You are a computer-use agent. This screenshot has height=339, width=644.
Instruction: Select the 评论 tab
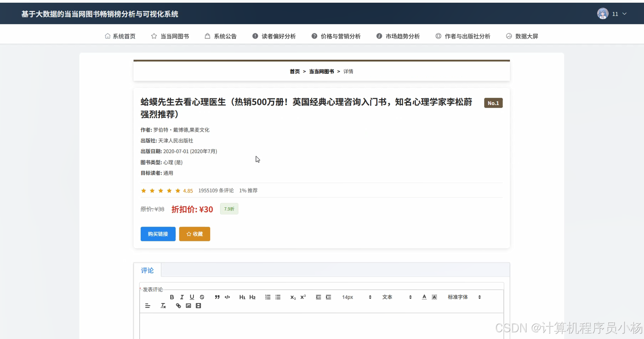(147, 270)
